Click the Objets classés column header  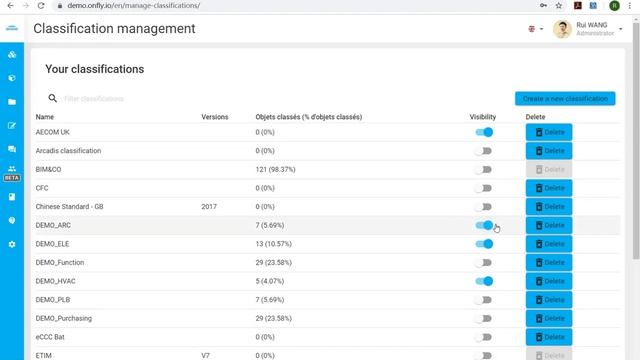click(309, 117)
